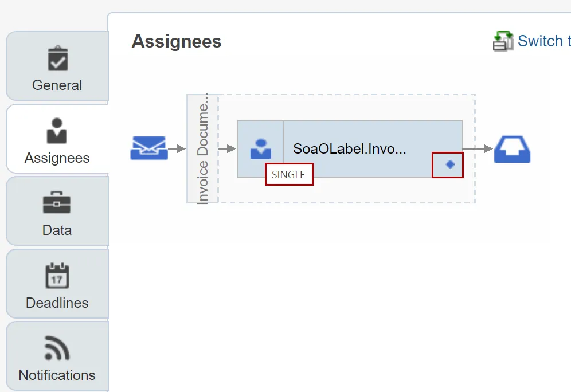
Task: Click the participant user icon in the box
Action: (x=260, y=149)
